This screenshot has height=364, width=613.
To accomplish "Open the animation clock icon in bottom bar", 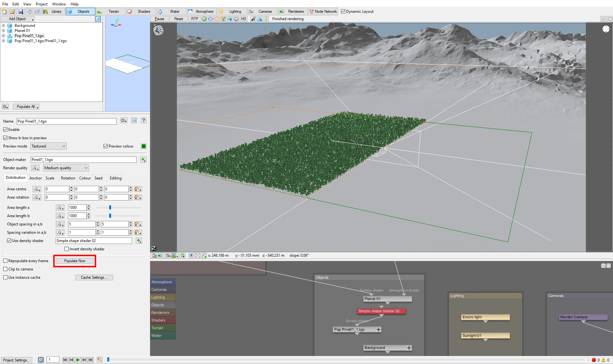I will tap(41, 360).
